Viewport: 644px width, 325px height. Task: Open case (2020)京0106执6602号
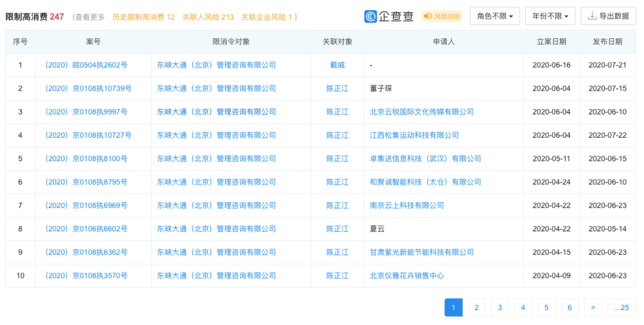(x=86, y=229)
